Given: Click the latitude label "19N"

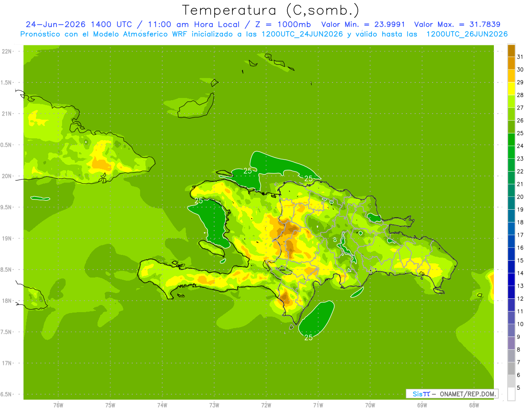Looking at the screenshot, I should (x=8, y=239).
